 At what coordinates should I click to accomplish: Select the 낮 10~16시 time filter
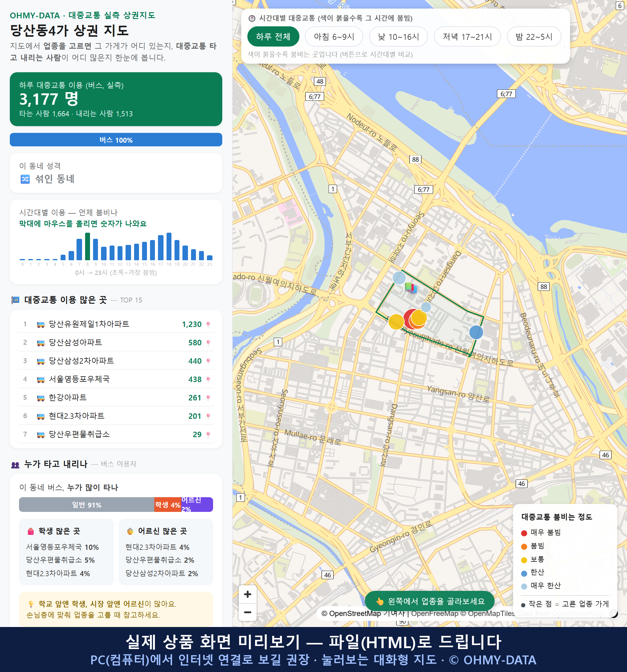[399, 36]
